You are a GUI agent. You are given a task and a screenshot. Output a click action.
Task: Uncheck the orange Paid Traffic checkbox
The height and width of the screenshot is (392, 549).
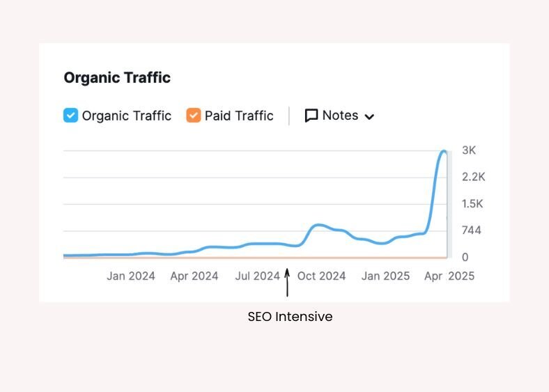[x=194, y=116]
